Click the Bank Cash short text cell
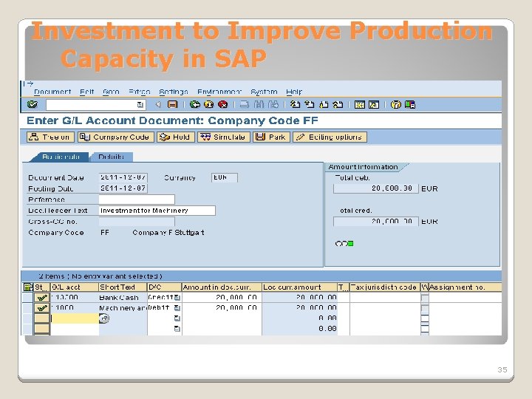532x399 pixels. (123, 298)
